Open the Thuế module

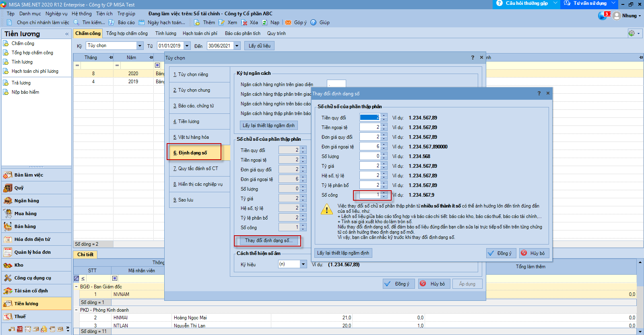[36, 317]
